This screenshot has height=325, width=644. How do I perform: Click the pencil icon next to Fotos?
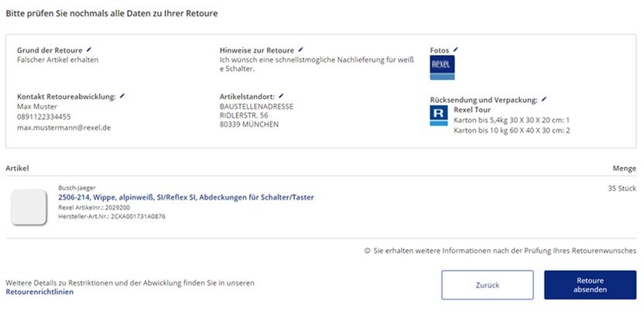455,50
